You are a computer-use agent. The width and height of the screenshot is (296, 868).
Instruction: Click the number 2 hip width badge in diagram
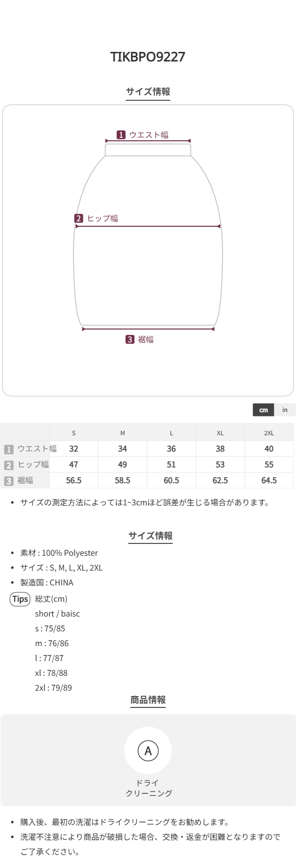pos(79,218)
